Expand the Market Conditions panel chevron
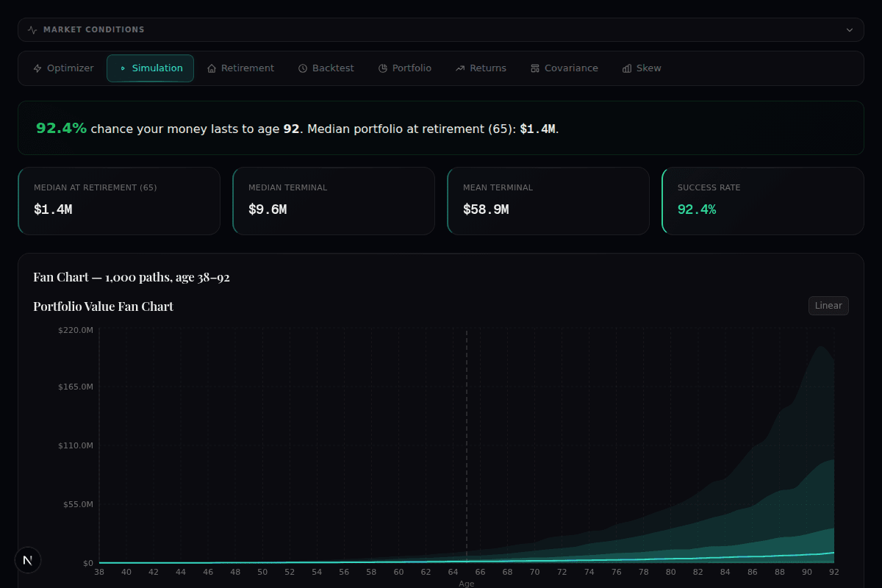The width and height of the screenshot is (882, 588). [850, 30]
